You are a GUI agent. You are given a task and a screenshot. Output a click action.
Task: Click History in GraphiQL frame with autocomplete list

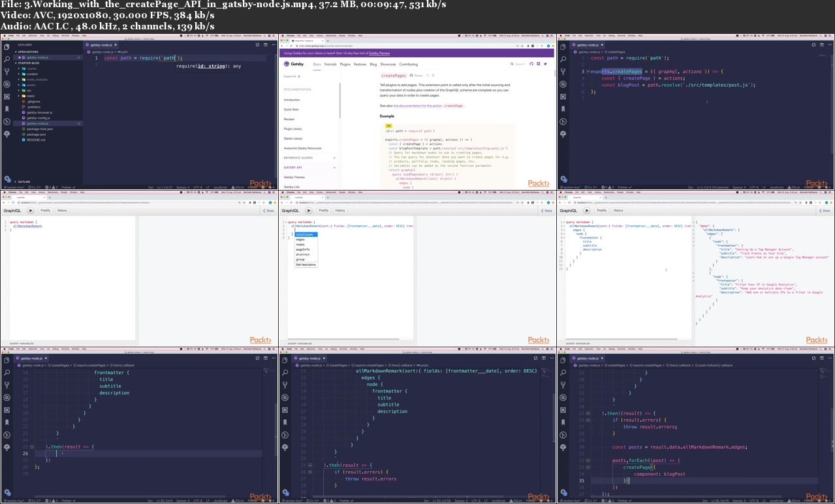pyautogui.click(x=340, y=210)
